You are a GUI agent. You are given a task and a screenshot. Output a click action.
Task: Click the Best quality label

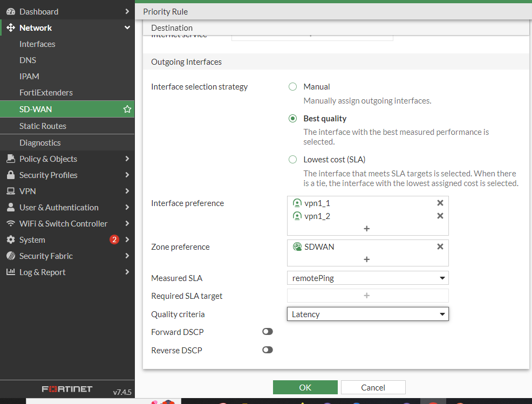pos(325,118)
